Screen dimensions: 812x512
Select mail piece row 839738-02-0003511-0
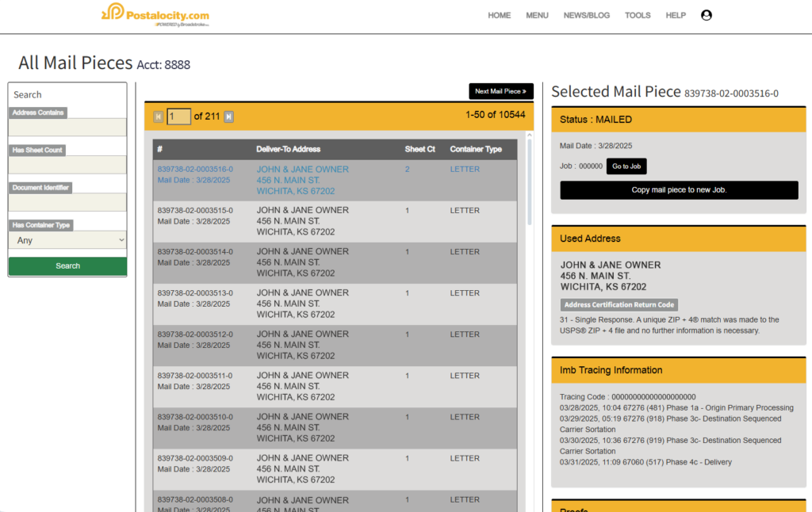pyautogui.click(x=335, y=387)
